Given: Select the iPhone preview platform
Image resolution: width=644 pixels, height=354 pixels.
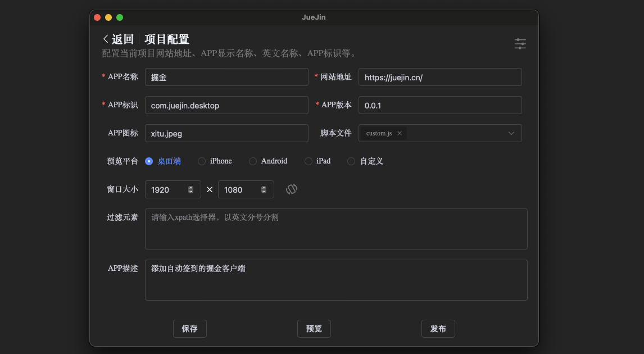Looking at the screenshot, I should click(201, 161).
